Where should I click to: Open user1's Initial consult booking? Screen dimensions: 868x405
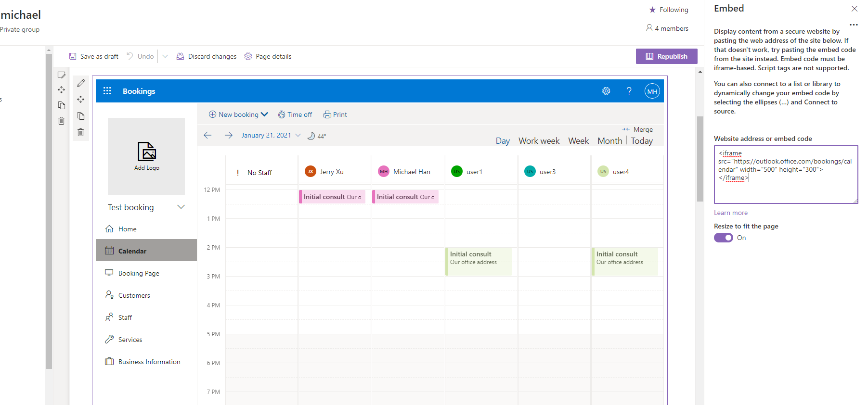pyautogui.click(x=479, y=262)
